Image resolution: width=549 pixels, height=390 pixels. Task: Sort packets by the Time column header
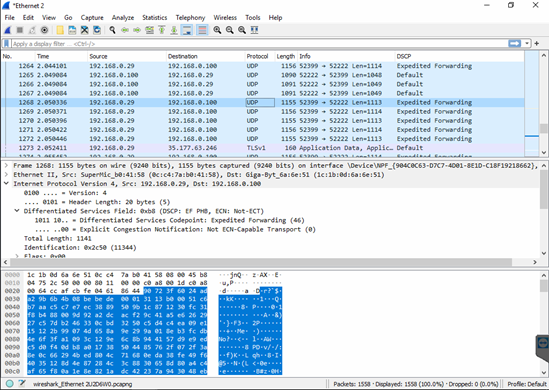click(x=61, y=56)
